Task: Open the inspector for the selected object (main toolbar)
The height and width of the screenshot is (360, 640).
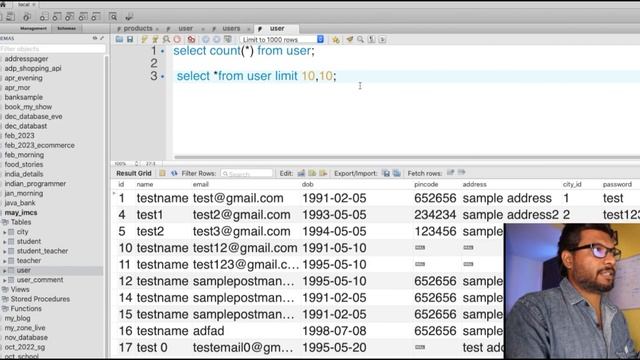Action: [x=27, y=17]
